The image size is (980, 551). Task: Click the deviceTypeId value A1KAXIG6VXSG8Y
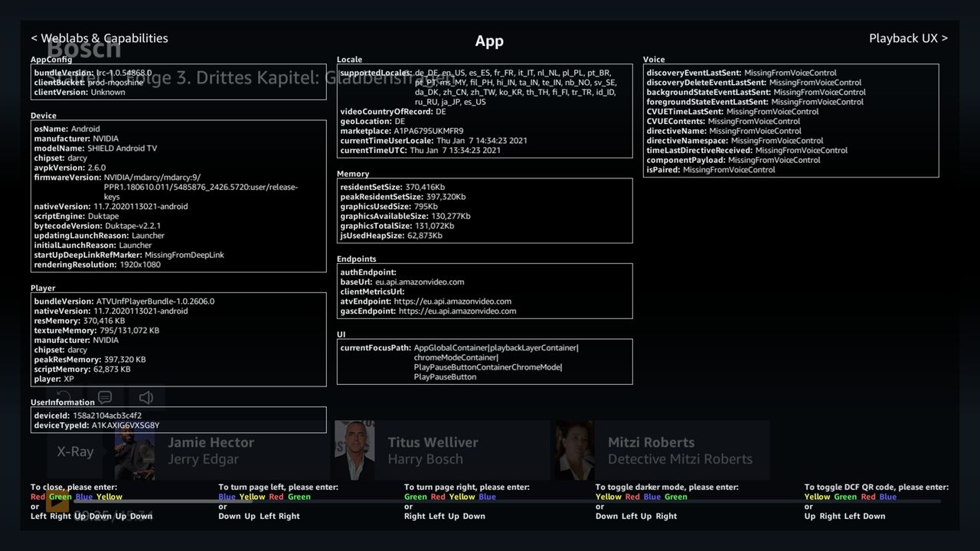tap(126, 425)
